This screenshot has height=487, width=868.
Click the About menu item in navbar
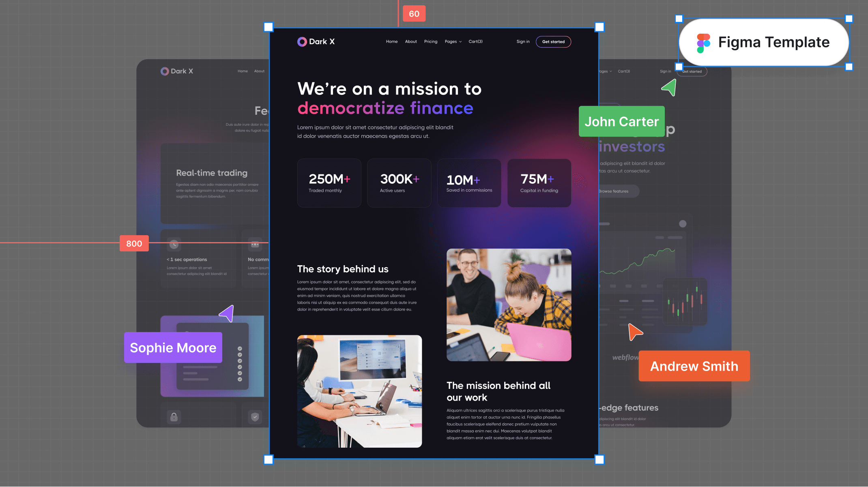(x=411, y=42)
